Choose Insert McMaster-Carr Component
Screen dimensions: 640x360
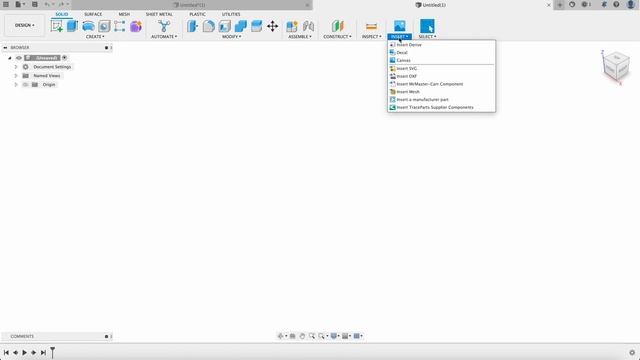(x=442, y=84)
